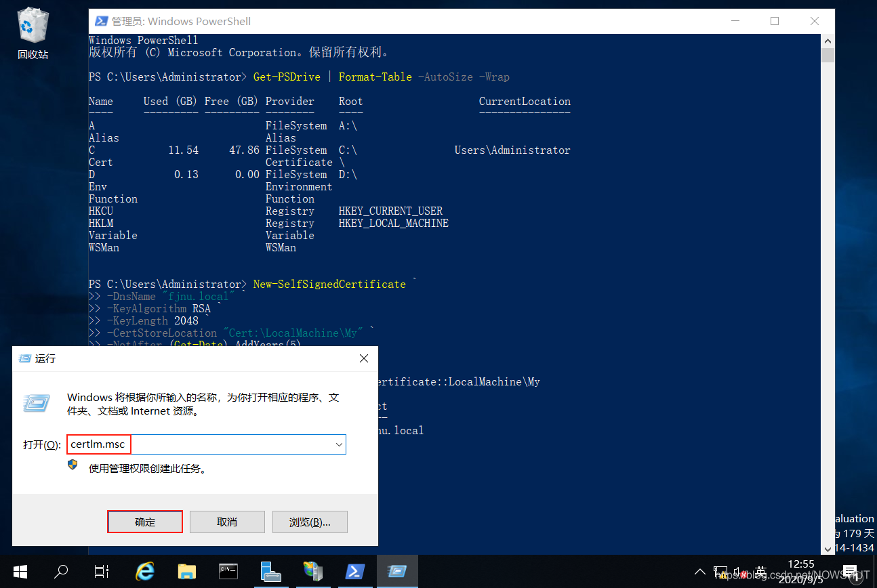Viewport: 877px width, 588px height.
Task: Click 'HKEY_LOCAL_MACHINE' root value
Action: click(x=394, y=223)
